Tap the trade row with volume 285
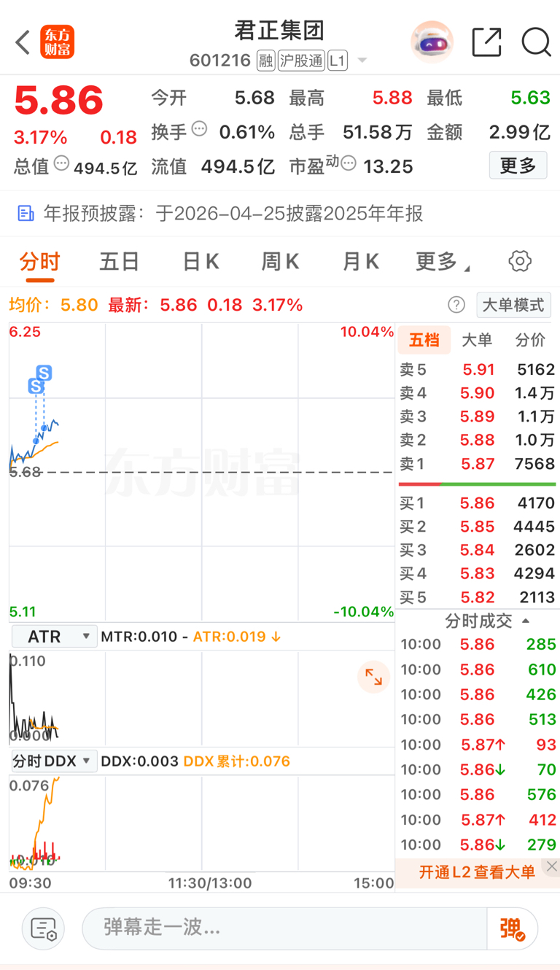The height and width of the screenshot is (970, 560). click(x=477, y=644)
